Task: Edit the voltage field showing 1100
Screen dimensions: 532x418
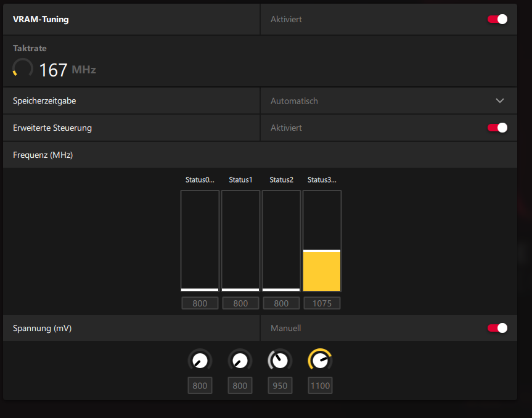Action: [320, 385]
